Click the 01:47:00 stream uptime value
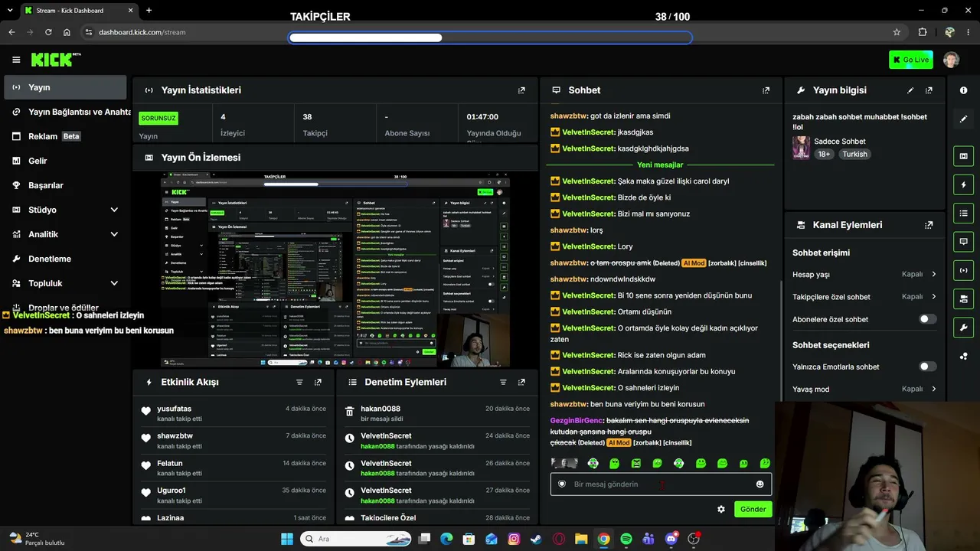 pyautogui.click(x=482, y=117)
